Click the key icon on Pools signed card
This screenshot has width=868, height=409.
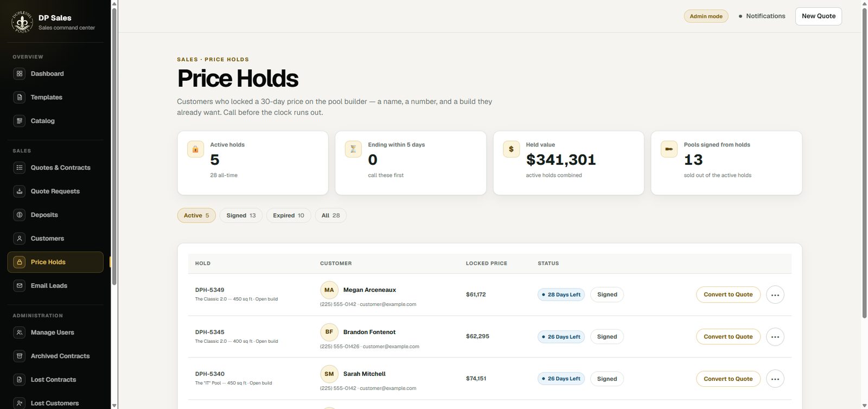[x=669, y=149]
